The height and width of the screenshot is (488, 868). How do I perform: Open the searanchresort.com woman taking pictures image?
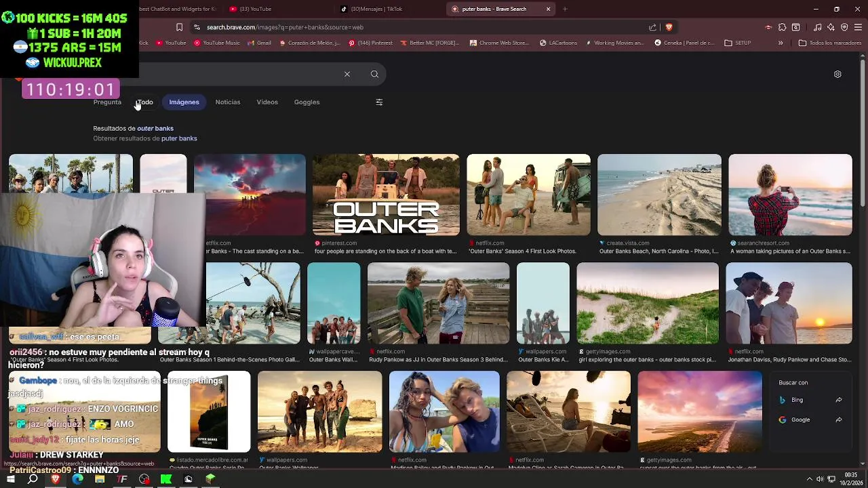(x=790, y=195)
